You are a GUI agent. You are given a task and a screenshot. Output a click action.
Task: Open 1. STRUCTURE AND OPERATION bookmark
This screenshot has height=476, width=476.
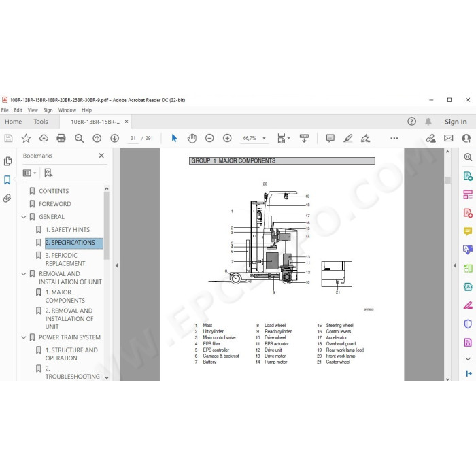pyautogui.click(x=71, y=354)
